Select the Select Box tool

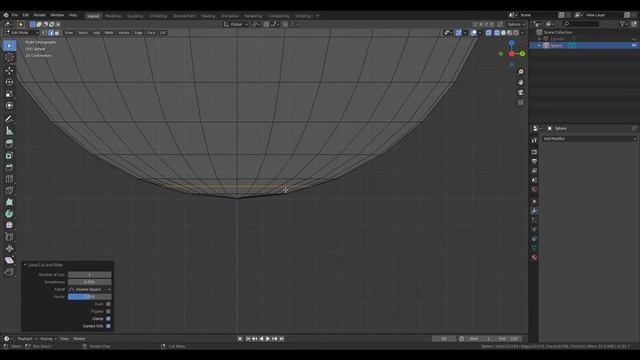tap(9, 45)
